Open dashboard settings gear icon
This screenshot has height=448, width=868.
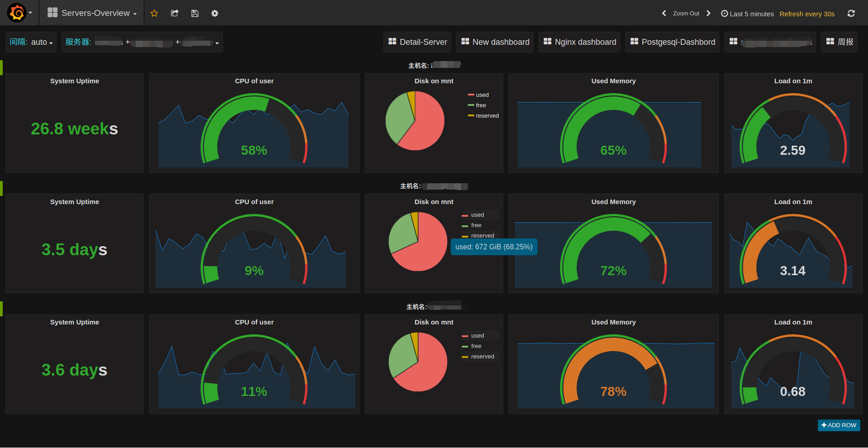click(215, 13)
